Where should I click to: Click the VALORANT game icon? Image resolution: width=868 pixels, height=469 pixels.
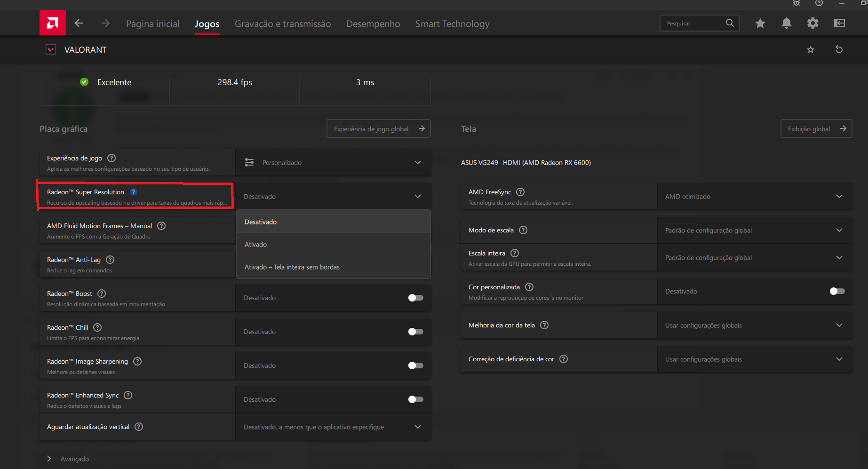click(51, 49)
